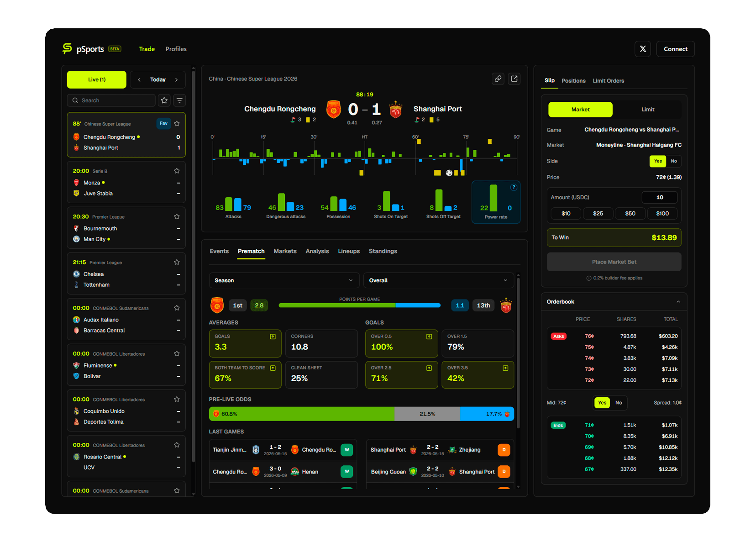Image resolution: width=756 pixels, height=542 pixels.
Task: Favorite the Fluminense vs Bolivar star
Action: pos(177,353)
